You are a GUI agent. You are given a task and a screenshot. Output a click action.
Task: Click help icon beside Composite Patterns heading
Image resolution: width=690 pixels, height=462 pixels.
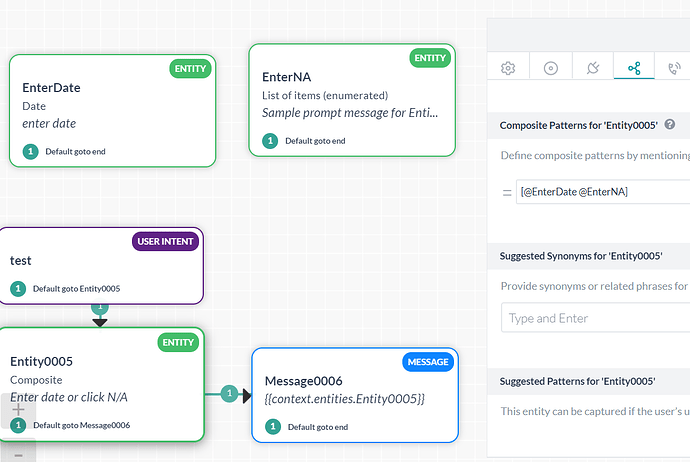pyautogui.click(x=669, y=125)
